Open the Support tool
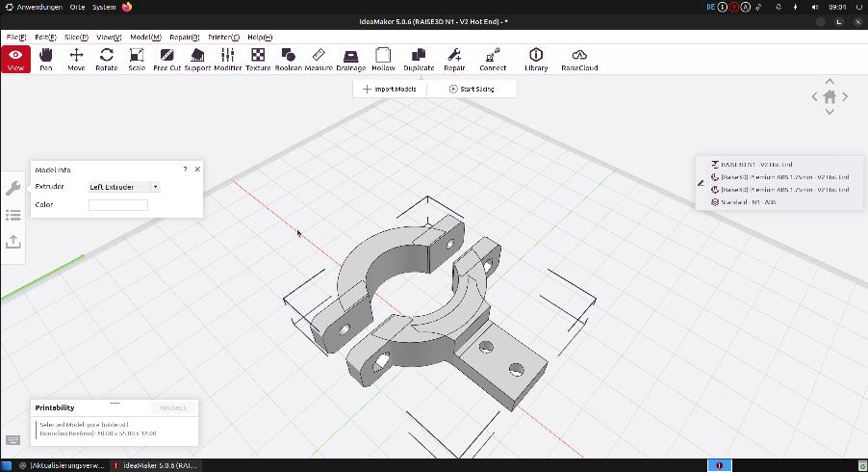This screenshot has width=868, height=472. (x=197, y=60)
